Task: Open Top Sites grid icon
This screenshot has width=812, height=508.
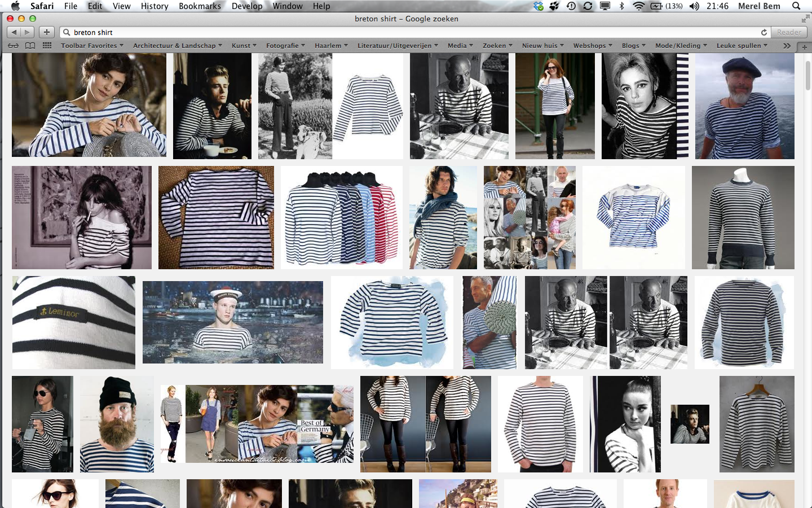Action: [47, 46]
